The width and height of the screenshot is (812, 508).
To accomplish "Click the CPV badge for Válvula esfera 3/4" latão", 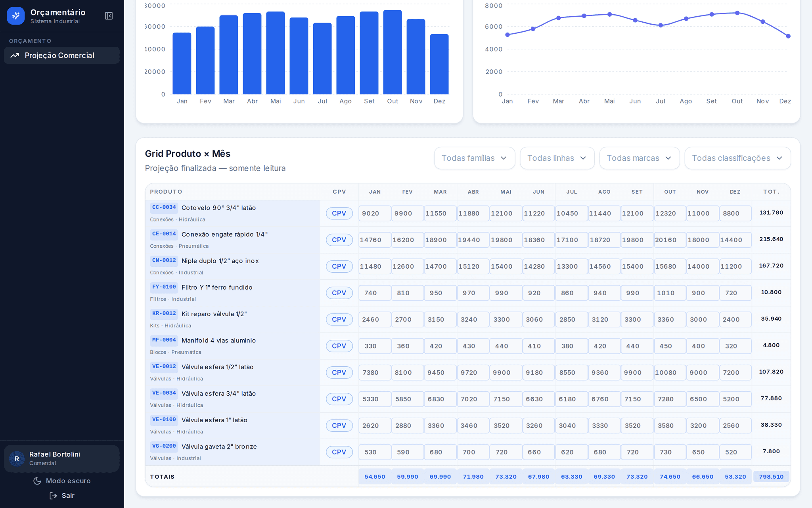I will tap(339, 399).
